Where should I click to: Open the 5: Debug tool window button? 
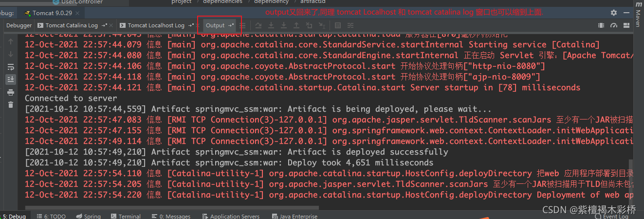coord(13,216)
